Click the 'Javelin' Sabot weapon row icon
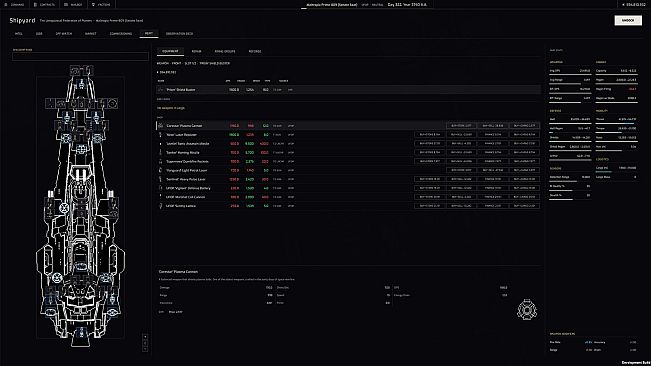The height and width of the screenshot is (366, 651). coord(161,144)
